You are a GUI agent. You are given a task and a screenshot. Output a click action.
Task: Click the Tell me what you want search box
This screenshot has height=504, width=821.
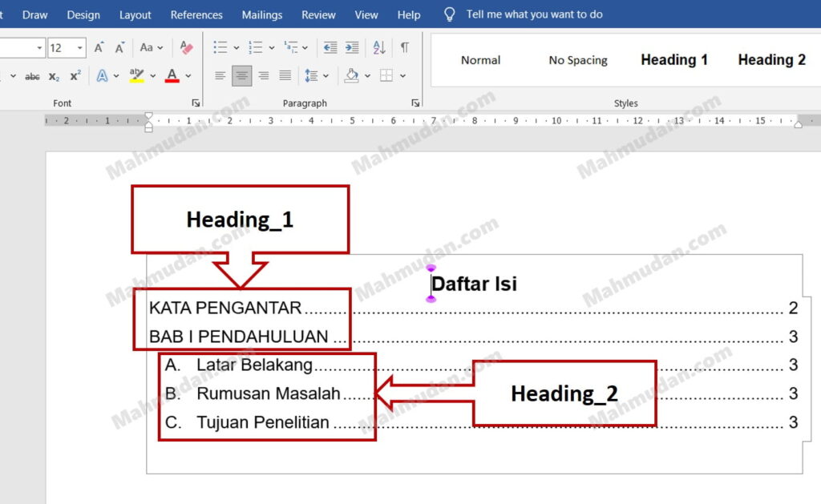point(534,14)
